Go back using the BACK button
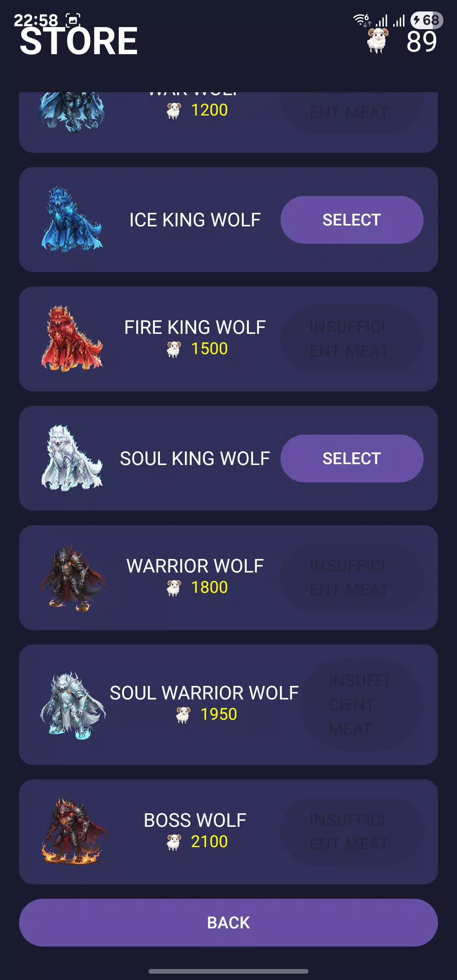Viewport: 457px width, 980px height. point(228,922)
